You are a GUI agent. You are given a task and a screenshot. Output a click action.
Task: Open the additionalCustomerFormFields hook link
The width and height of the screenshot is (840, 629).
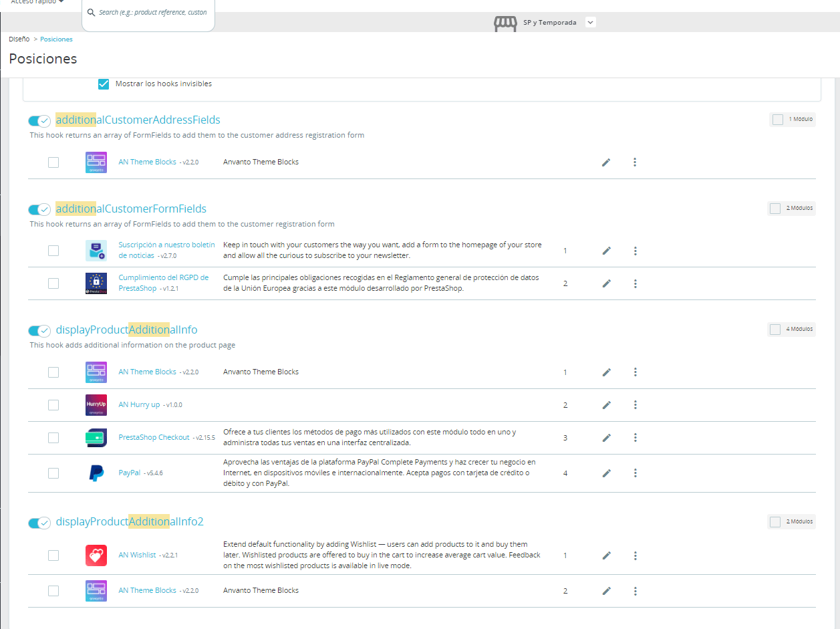131,209
